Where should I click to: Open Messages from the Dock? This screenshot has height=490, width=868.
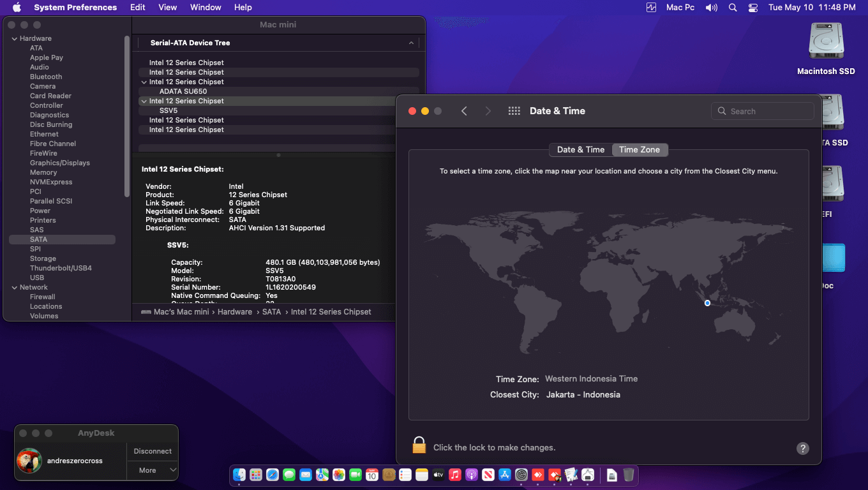289,475
